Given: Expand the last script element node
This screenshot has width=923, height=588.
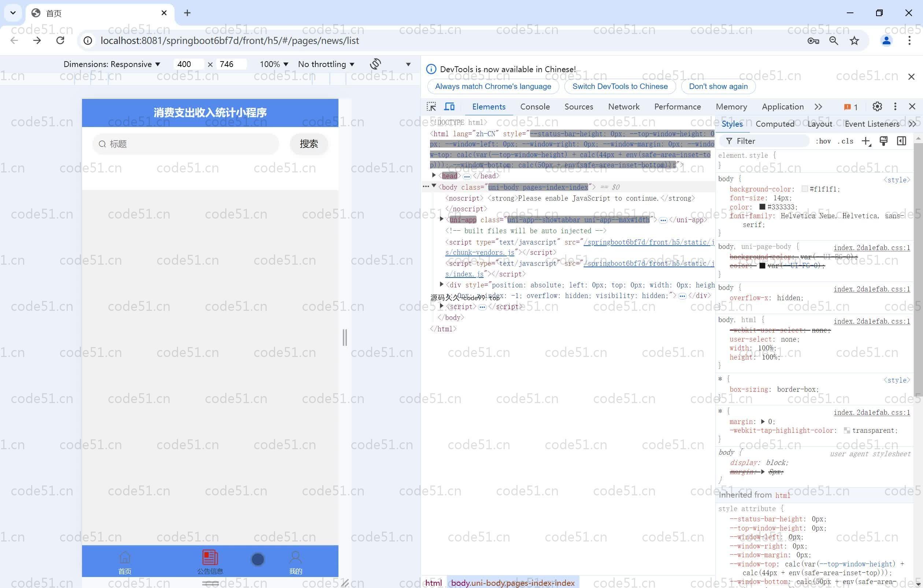Looking at the screenshot, I should pos(442,306).
